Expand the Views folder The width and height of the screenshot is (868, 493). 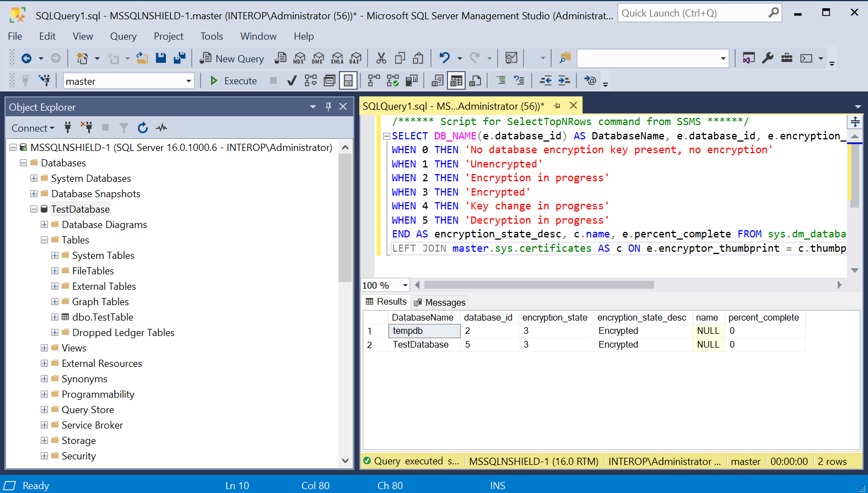click(x=44, y=348)
